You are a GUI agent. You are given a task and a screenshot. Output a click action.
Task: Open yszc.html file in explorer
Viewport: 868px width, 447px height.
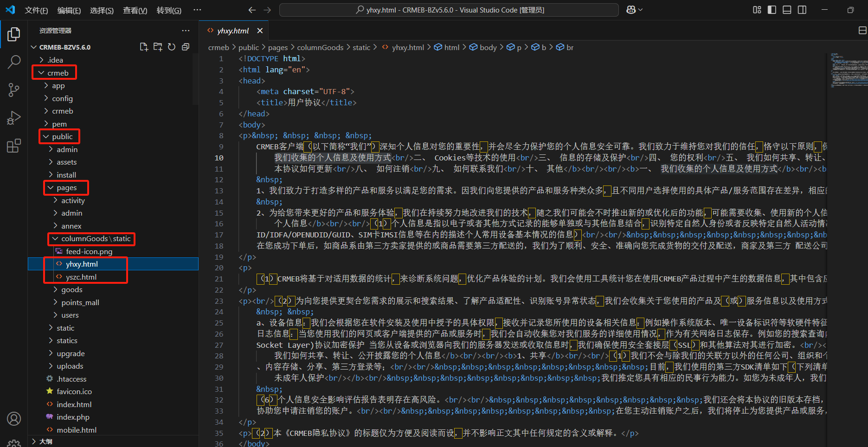[113, 277]
